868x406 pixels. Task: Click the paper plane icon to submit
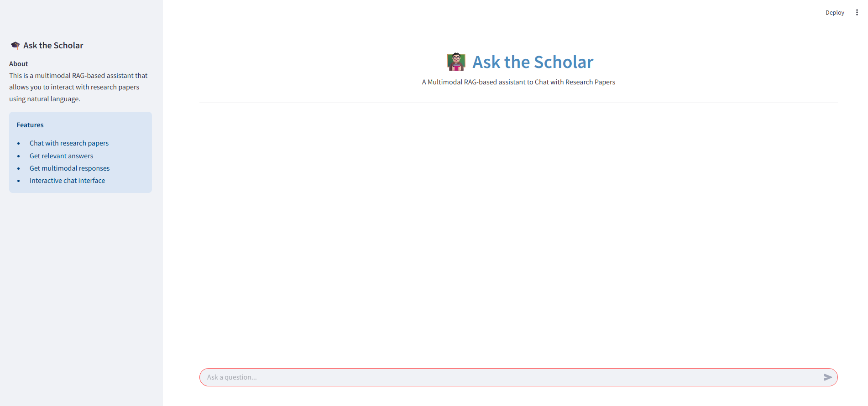(828, 377)
